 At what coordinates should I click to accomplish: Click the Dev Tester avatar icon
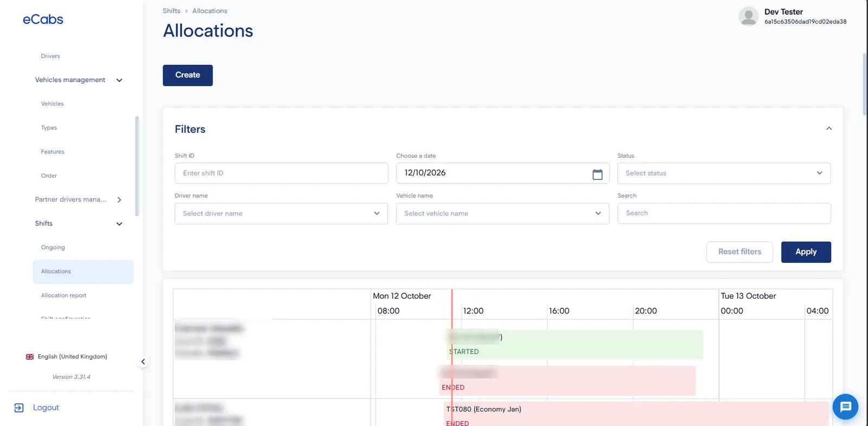(x=749, y=16)
